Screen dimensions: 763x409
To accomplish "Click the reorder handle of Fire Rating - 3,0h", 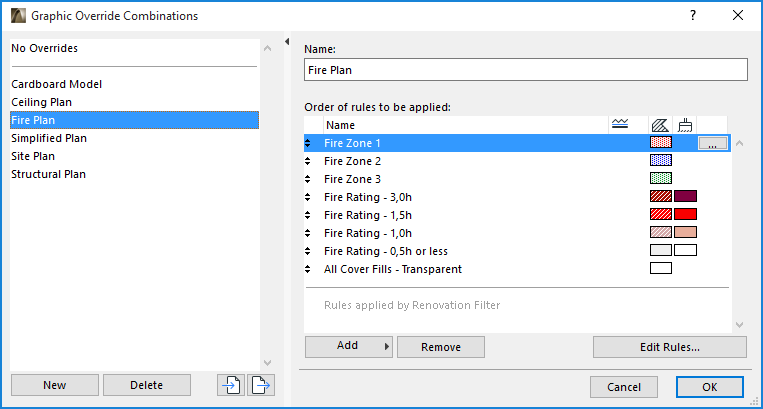I will tap(308, 197).
